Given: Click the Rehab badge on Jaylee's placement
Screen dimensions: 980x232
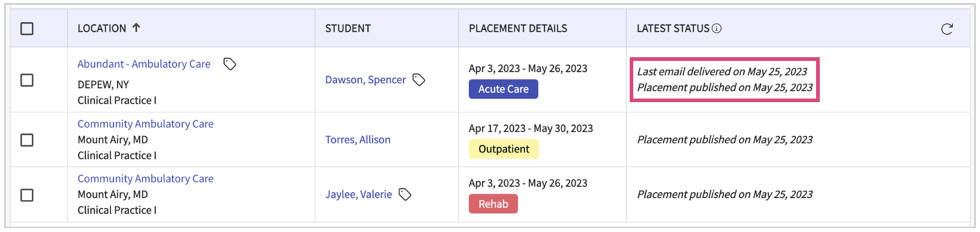Looking at the screenshot, I should click(493, 204).
